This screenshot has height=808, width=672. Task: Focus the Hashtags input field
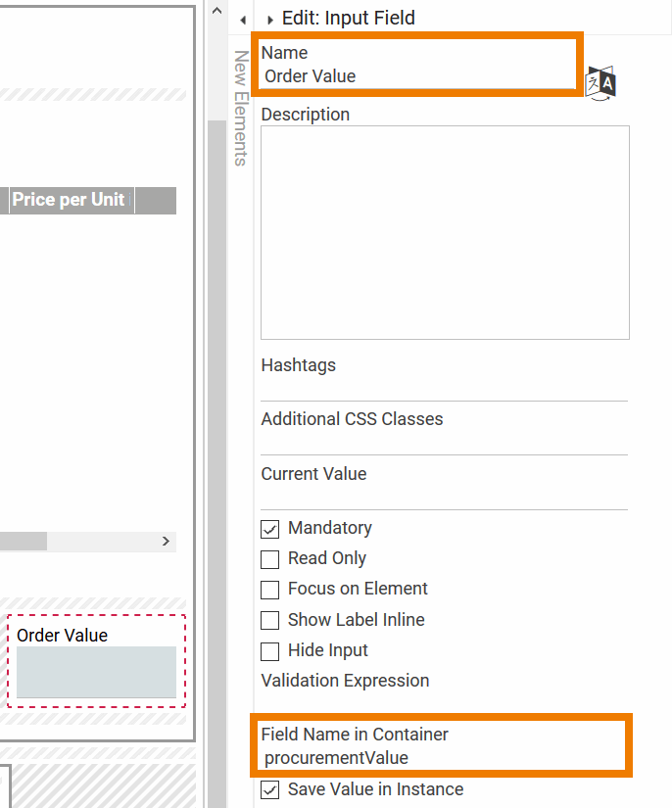point(444,388)
